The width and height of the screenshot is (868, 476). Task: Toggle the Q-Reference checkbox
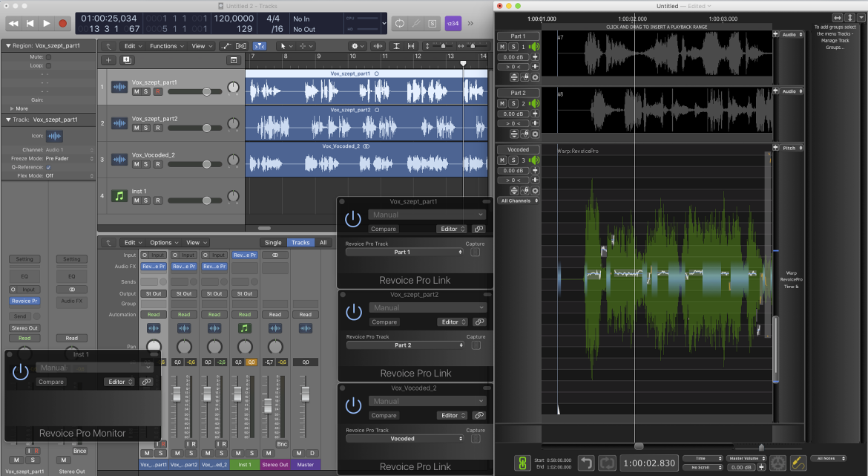click(48, 167)
